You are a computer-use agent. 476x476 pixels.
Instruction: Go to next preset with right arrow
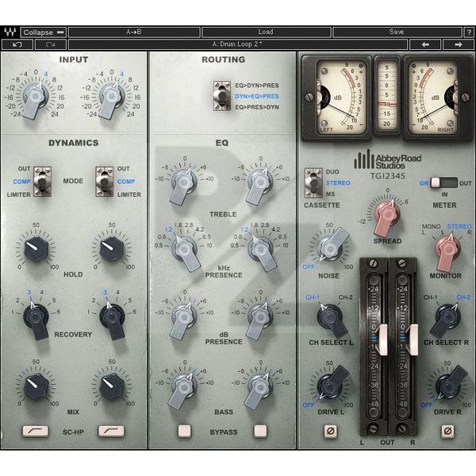(458, 44)
